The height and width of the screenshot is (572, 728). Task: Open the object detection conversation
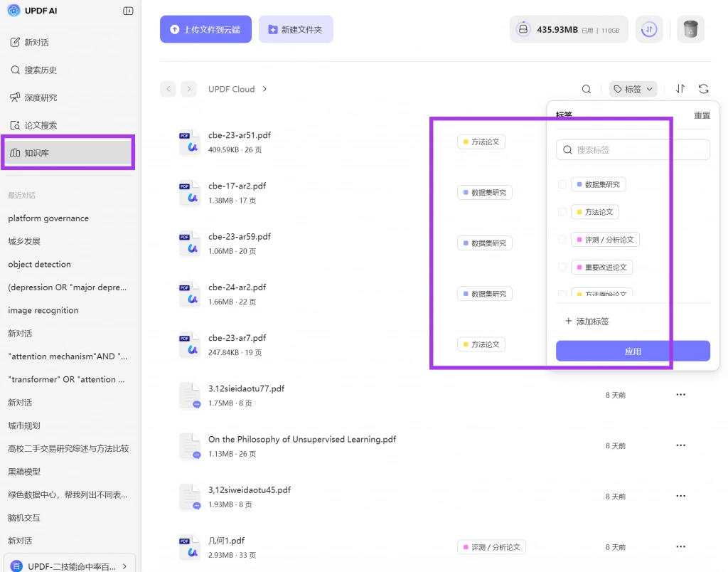click(40, 265)
